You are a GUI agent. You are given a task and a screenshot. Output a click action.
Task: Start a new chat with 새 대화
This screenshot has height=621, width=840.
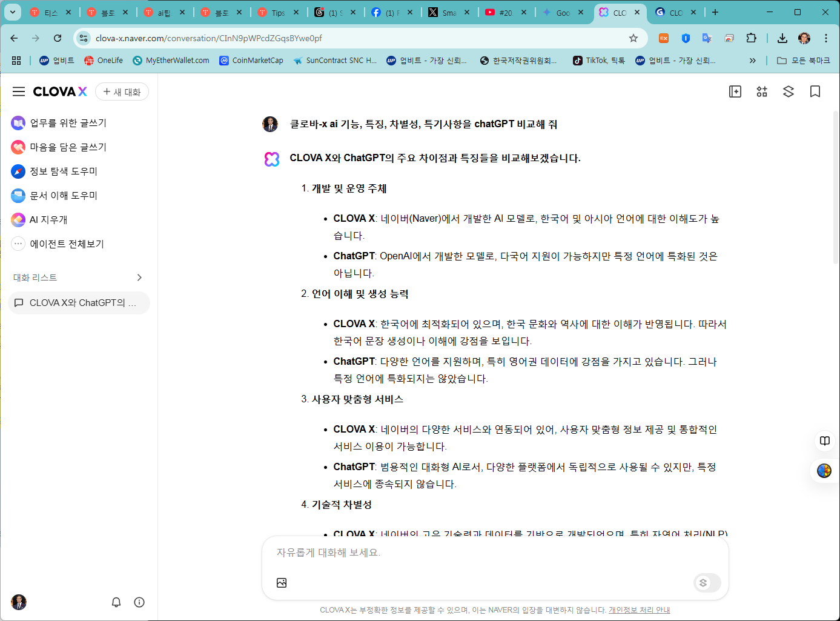coord(122,91)
